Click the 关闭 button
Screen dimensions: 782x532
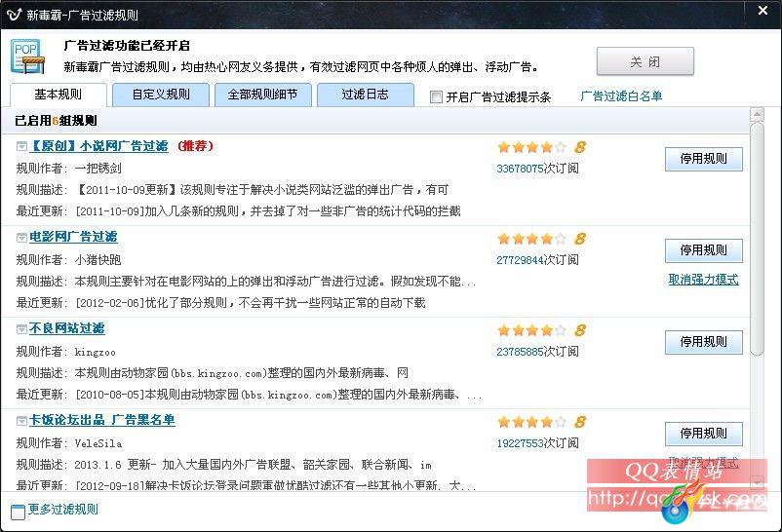point(645,61)
